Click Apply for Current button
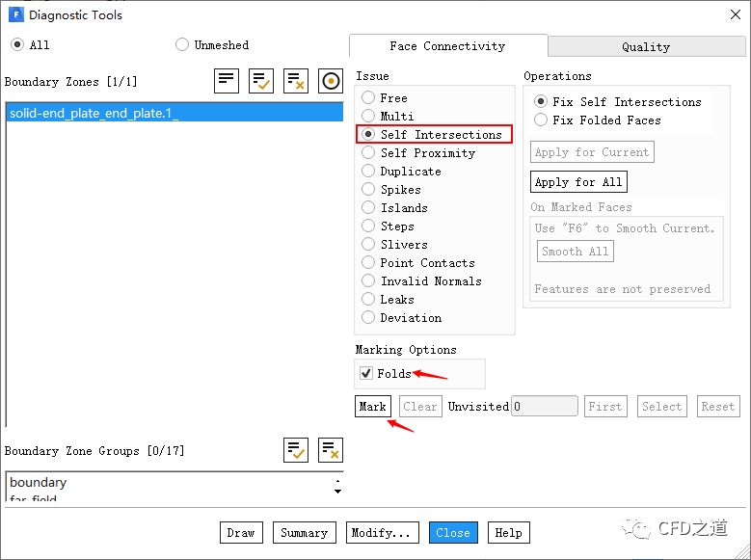751x560 pixels. pyautogui.click(x=592, y=152)
